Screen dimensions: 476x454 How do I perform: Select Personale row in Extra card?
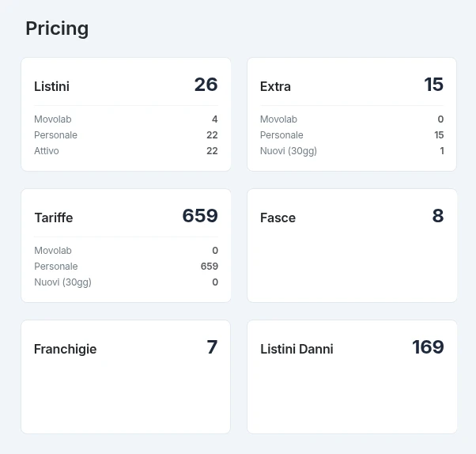pyautogui.click(x=352, y=134)
